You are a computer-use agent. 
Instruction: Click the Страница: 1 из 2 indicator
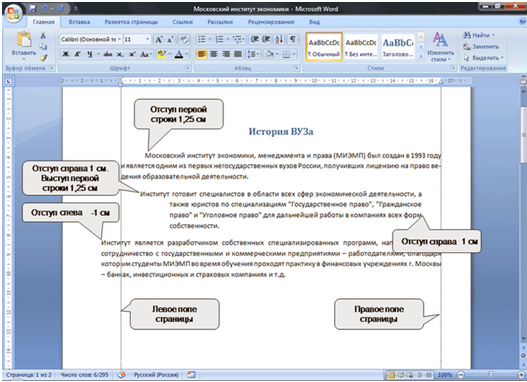click(x=29, y=375)
